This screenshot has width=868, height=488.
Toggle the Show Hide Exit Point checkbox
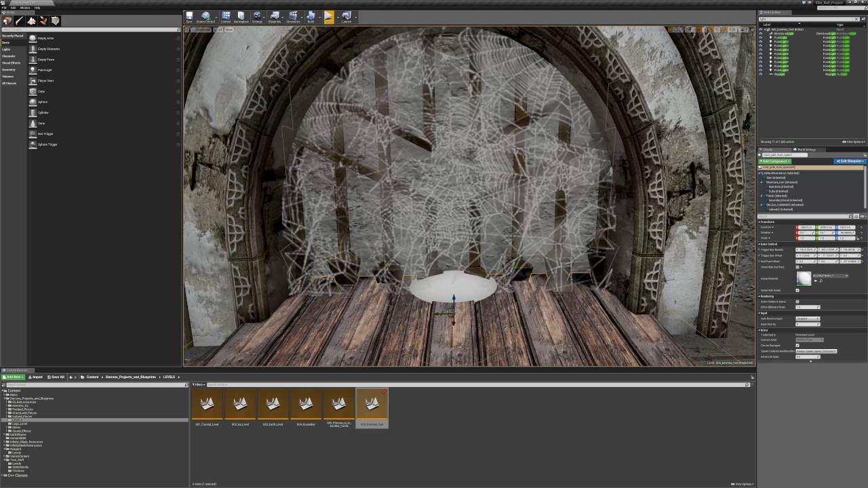click(797, 267)
